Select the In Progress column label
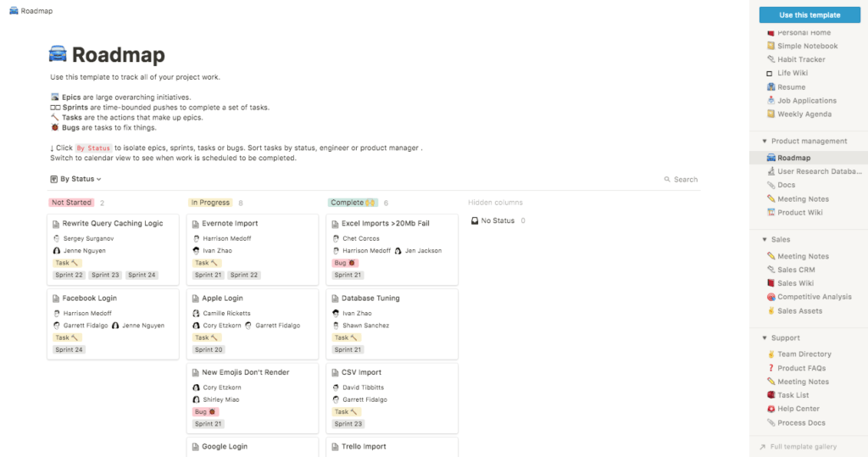This screenshot has width=868, height=457. [210, 203]
